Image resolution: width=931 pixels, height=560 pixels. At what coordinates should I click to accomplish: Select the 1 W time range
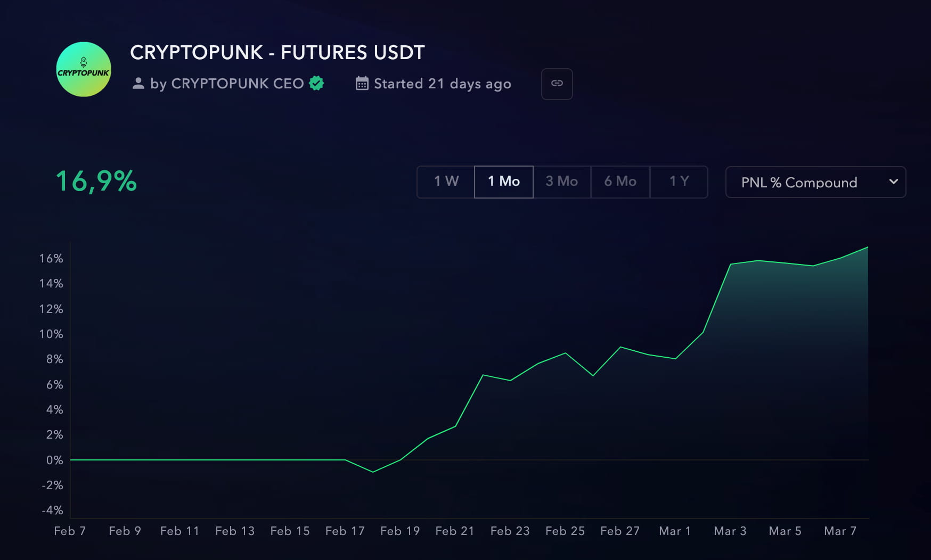point(446,182)
